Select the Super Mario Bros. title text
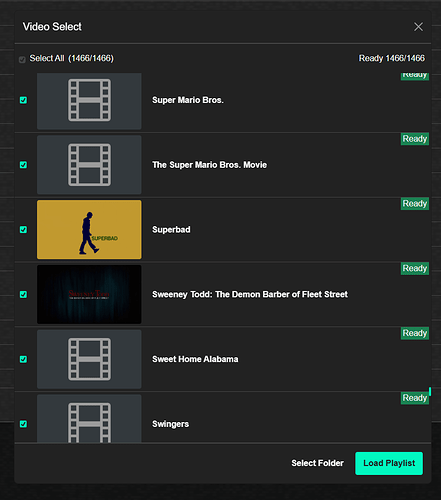The height and width of the screenshot is (500, 441). pos(188,100)
